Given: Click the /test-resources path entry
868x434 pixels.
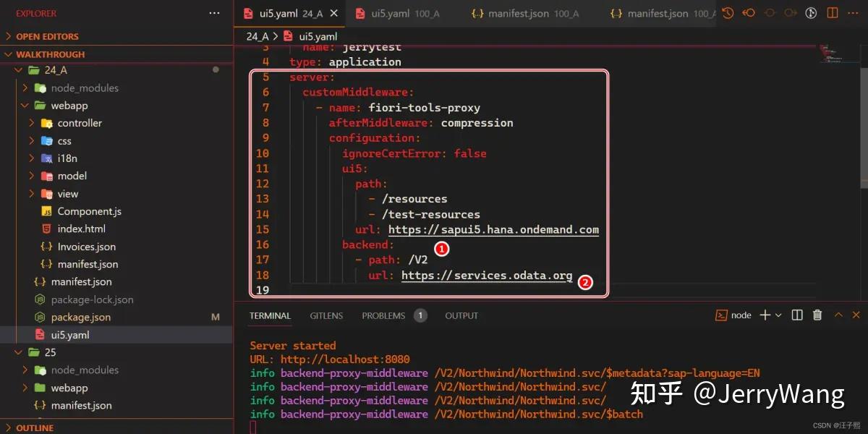Looking at the screenshot, I should point(431,214).
